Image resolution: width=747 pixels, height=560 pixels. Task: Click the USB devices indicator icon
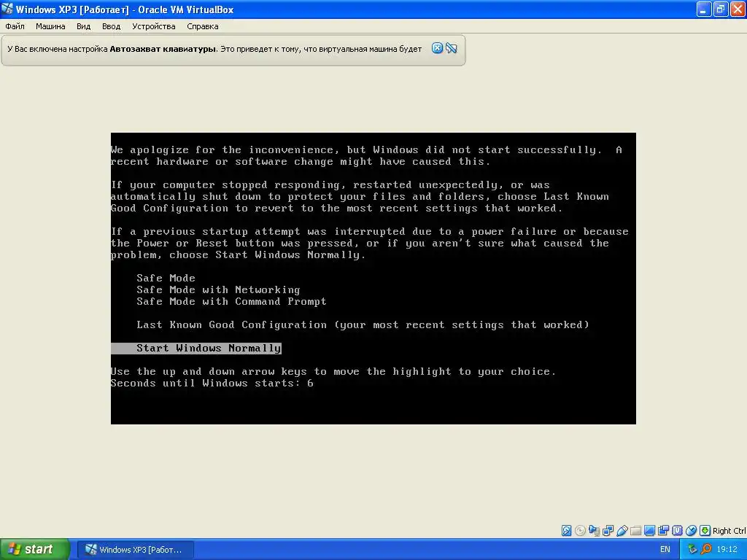(622, 531)
